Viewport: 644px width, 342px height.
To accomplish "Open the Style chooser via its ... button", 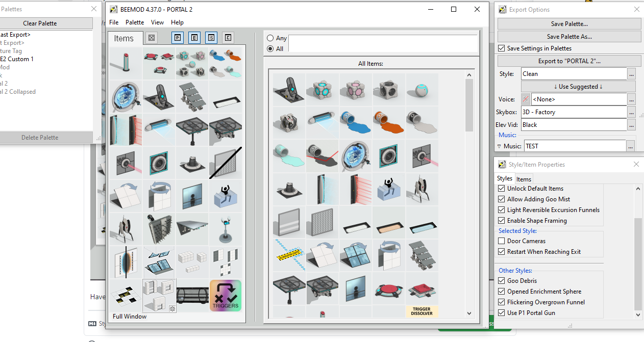I will (631, 73).
